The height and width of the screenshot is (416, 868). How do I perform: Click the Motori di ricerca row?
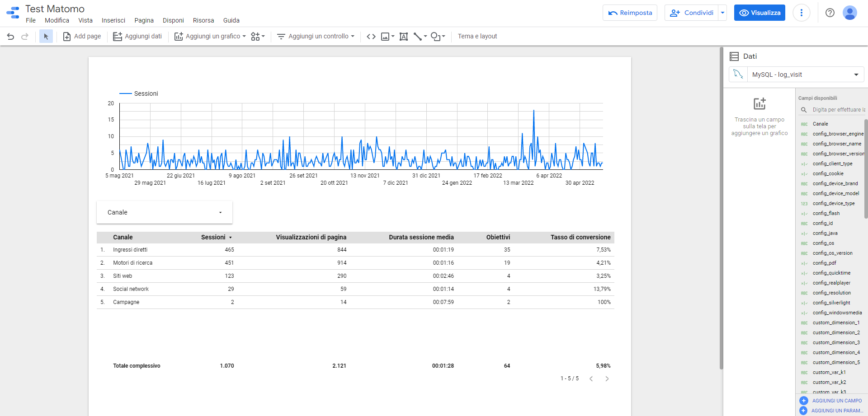355,263
